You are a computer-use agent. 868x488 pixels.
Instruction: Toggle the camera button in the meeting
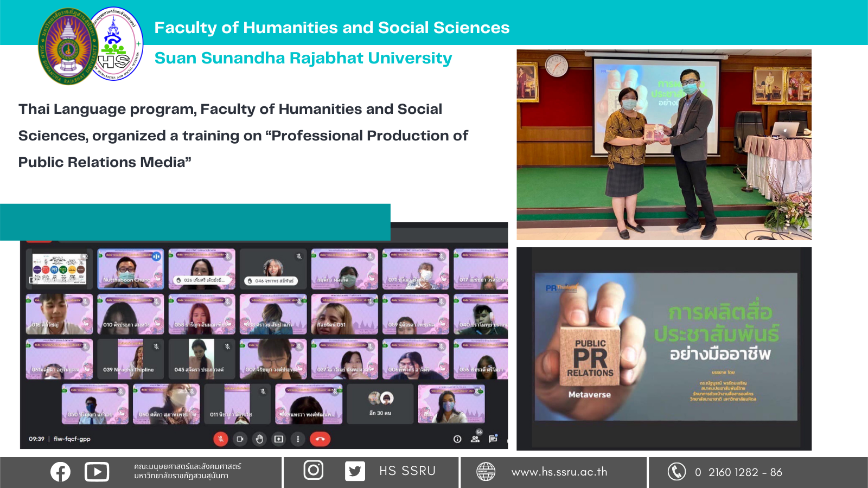click(240, 439)
